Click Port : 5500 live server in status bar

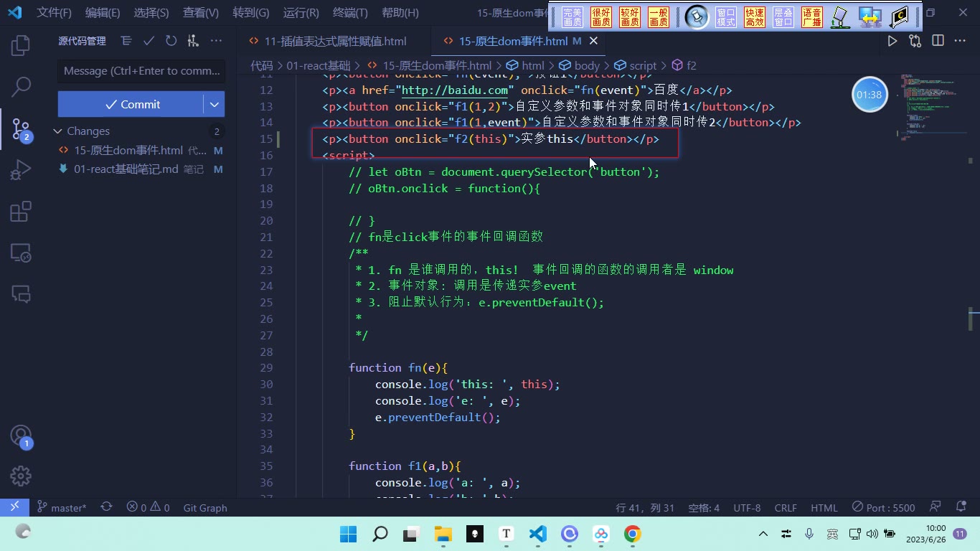pyautogui.click(x=883, y=507)
